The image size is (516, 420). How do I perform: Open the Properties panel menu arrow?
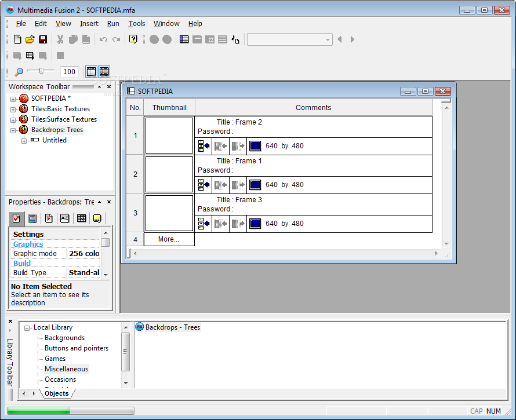click(x=99, y=202)
